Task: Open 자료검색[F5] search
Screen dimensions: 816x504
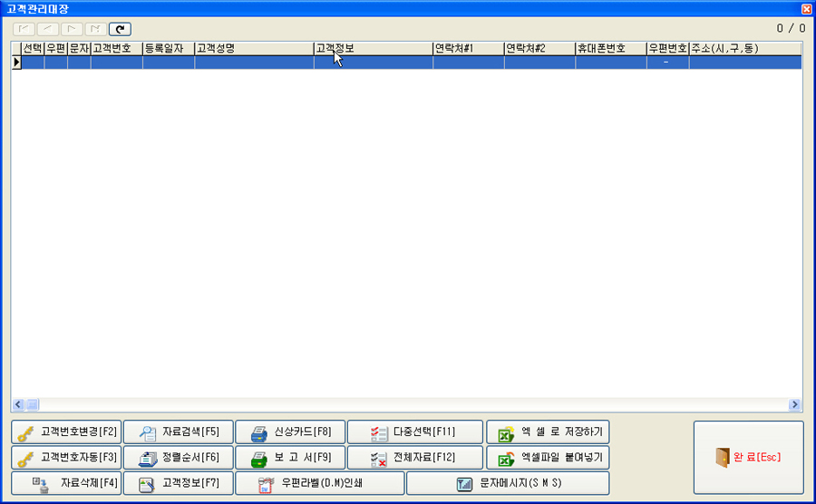Action: pyautogui.click(x=178, y=431)
